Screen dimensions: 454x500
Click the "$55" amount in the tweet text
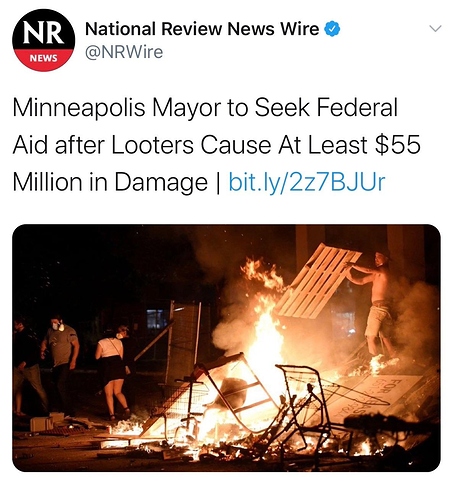(x=397, y=145)
